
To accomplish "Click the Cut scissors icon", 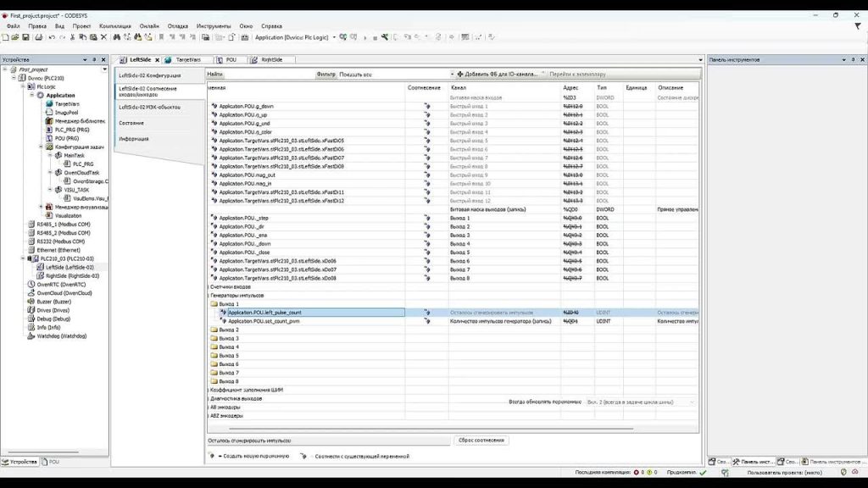I will pyautogui.click(x=72, y=37).
